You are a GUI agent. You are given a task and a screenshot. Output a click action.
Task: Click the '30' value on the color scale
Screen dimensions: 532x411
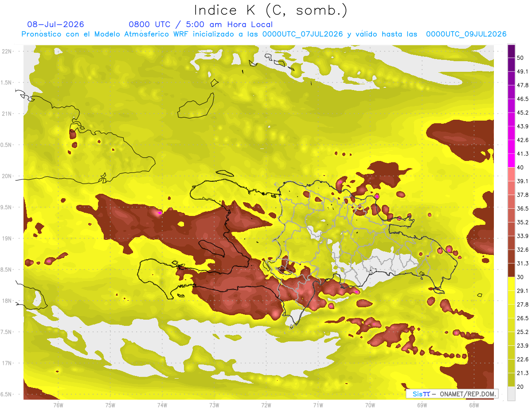(x=521, y=277)
